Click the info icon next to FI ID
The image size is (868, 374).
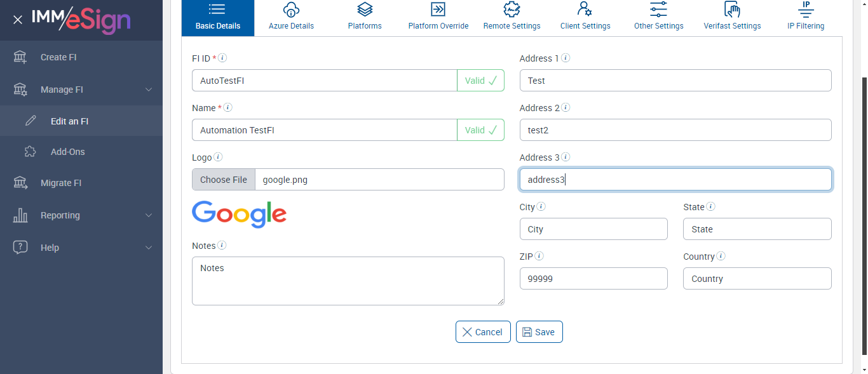222,58
